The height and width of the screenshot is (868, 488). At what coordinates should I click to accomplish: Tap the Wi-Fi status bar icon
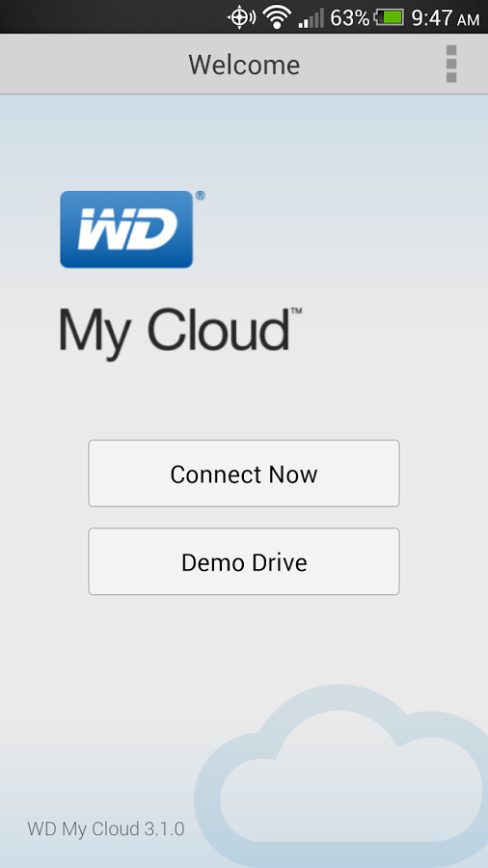pos(277,17)
